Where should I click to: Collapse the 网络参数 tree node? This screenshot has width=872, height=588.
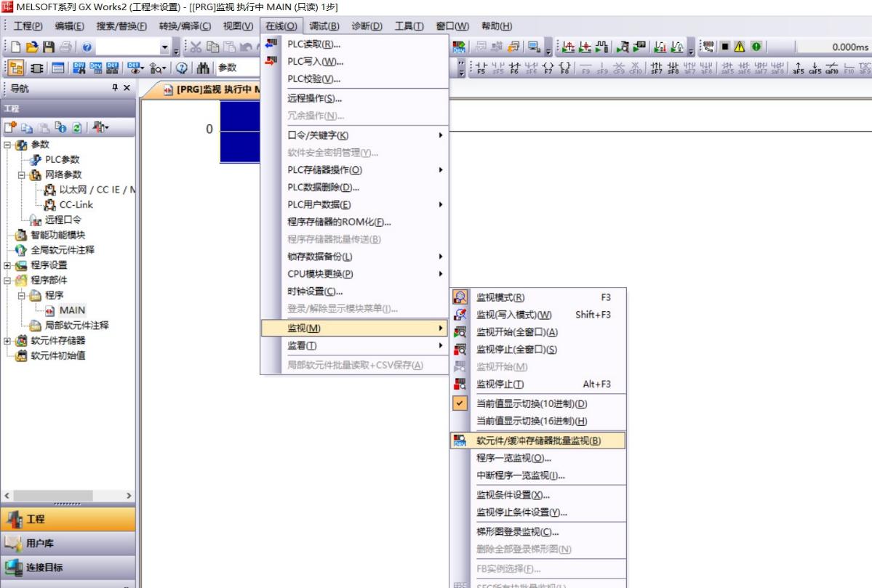pos(22,174)
